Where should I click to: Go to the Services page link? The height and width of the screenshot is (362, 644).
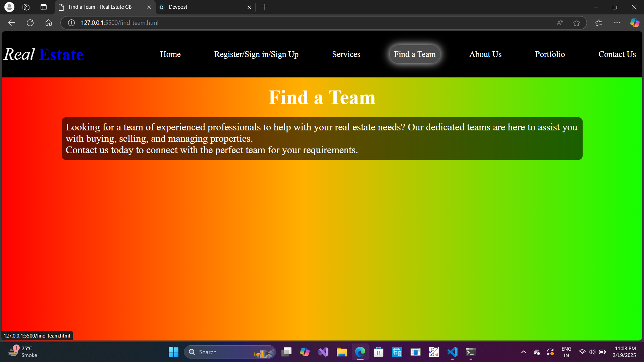tap(346, 54)
